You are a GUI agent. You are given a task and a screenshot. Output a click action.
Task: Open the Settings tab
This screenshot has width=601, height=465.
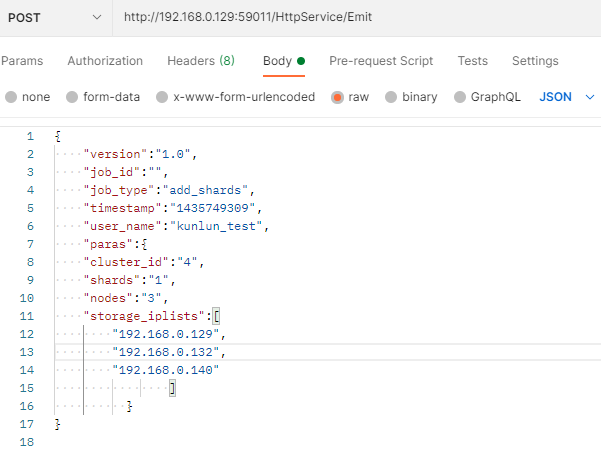click(535, 61)
